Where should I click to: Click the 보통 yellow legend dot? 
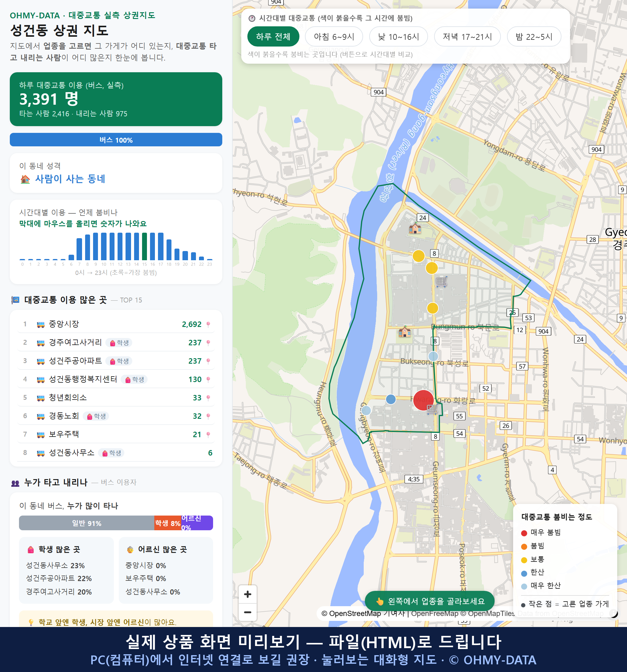click(x=524, y=560)
